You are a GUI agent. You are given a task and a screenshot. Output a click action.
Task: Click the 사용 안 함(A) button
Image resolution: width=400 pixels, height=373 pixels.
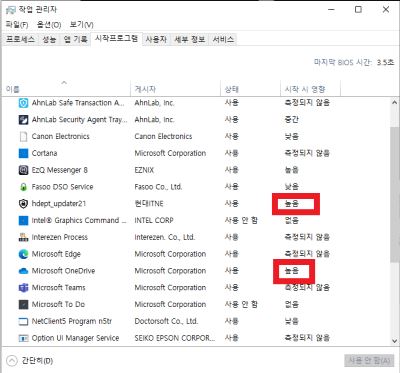pyautogui.click(x=369, y=360)
